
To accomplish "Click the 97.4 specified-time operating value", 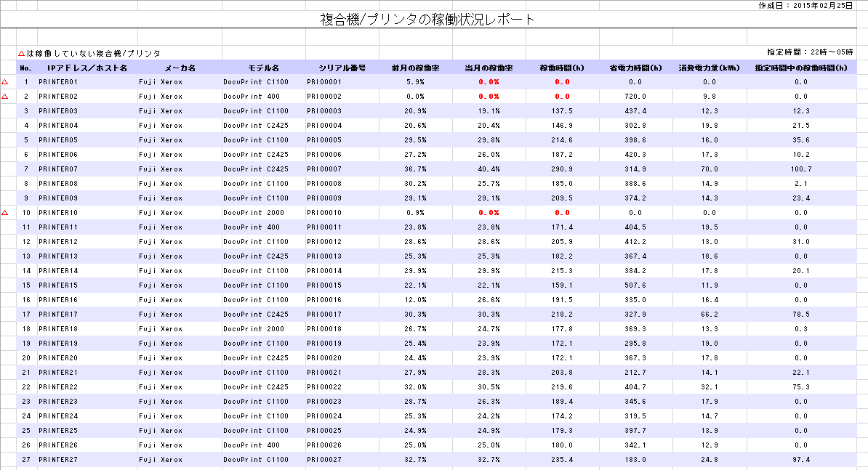I will (x=801, y=460).
